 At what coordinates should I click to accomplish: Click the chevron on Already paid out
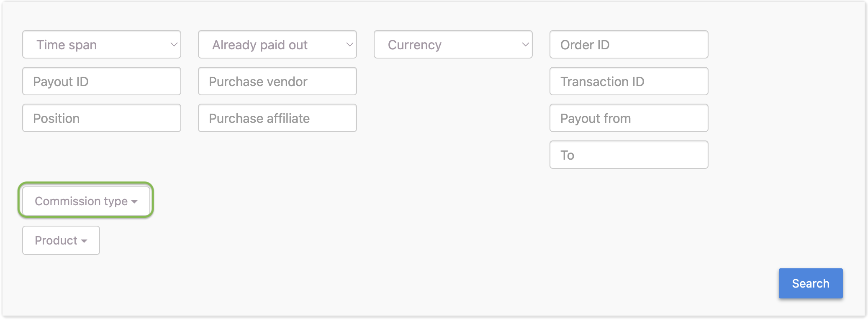(x=349, y=44)
